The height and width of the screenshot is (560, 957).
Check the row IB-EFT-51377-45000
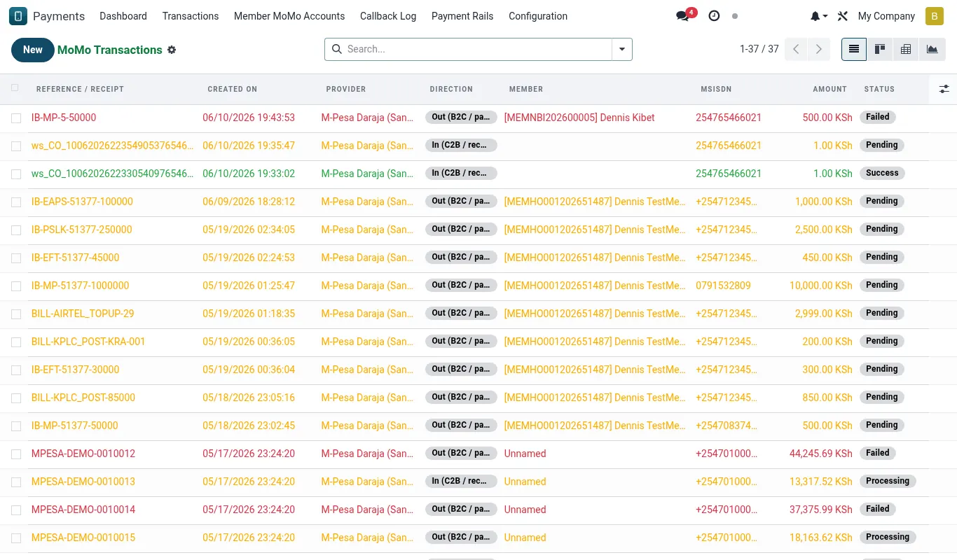(16, 258)
